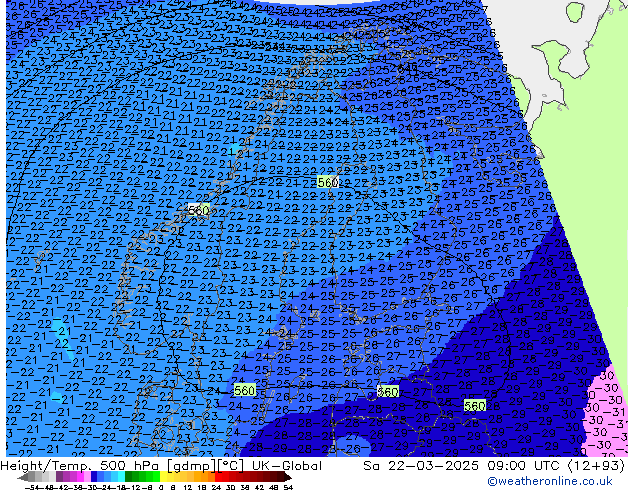
Task: Pick the bright green swatch in the legend
Action: 156,477
